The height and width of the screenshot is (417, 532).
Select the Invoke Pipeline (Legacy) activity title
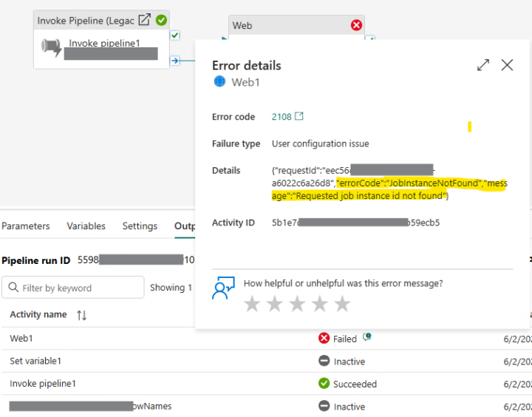pyautogui.click(x=86, y=21)
